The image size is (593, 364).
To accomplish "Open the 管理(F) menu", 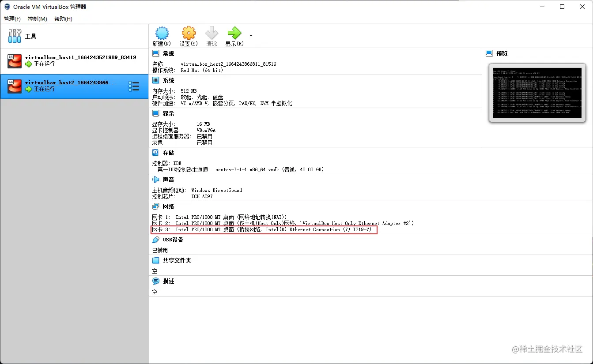I will click(12, 19).
